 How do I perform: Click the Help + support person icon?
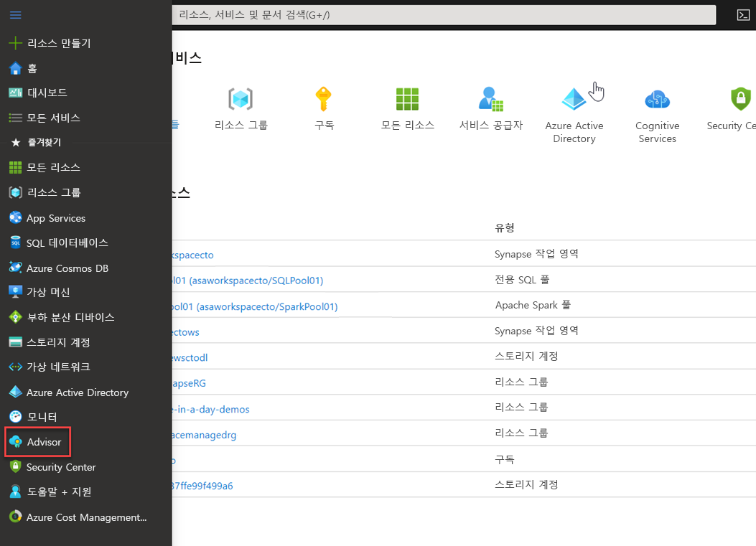15,491
